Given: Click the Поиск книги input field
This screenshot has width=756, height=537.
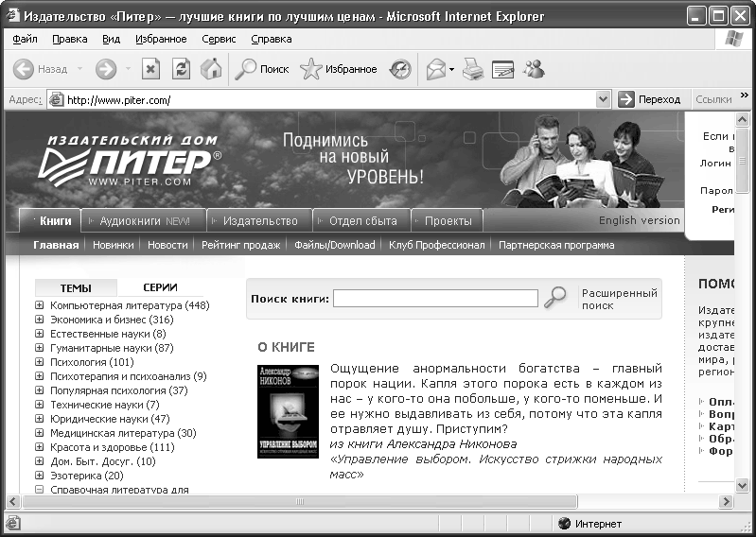Looking at the screenshot, I should coord(435,299).
